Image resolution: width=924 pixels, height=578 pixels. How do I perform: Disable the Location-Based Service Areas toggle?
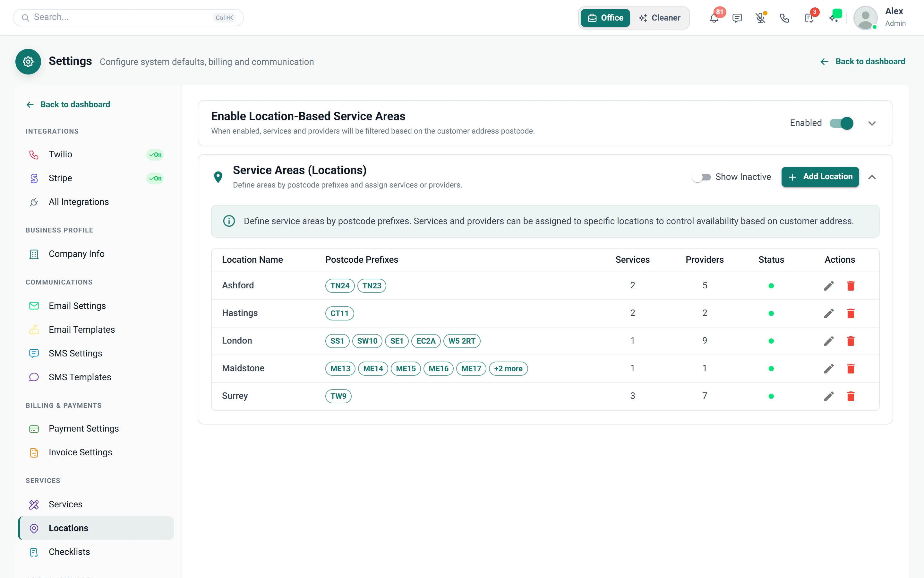pyautogui.click(x=841, y=123)
